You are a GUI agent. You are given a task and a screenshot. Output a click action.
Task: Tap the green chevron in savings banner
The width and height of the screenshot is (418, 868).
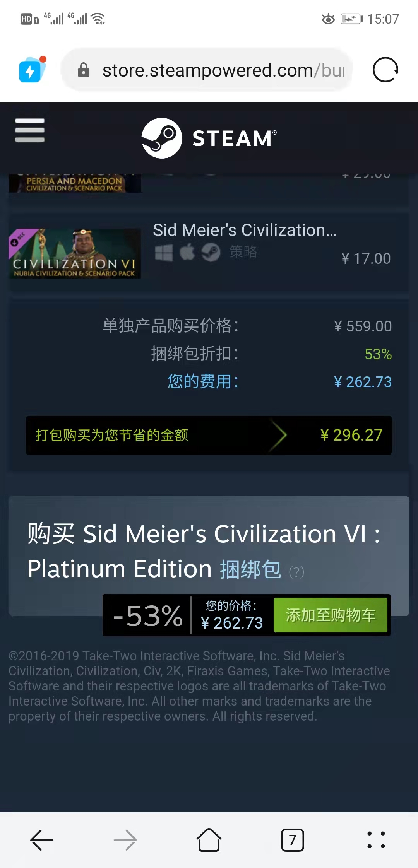pos(279,435)
